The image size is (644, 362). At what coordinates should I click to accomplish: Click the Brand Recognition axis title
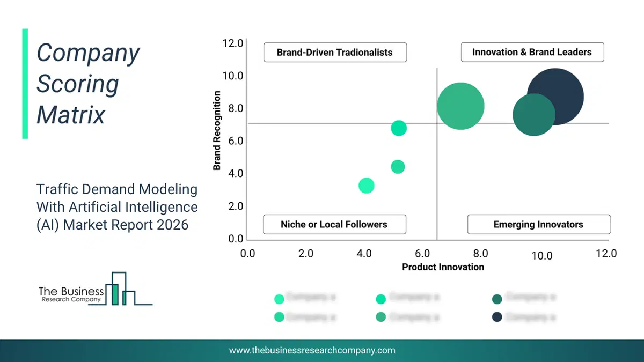tap(217, 131)
